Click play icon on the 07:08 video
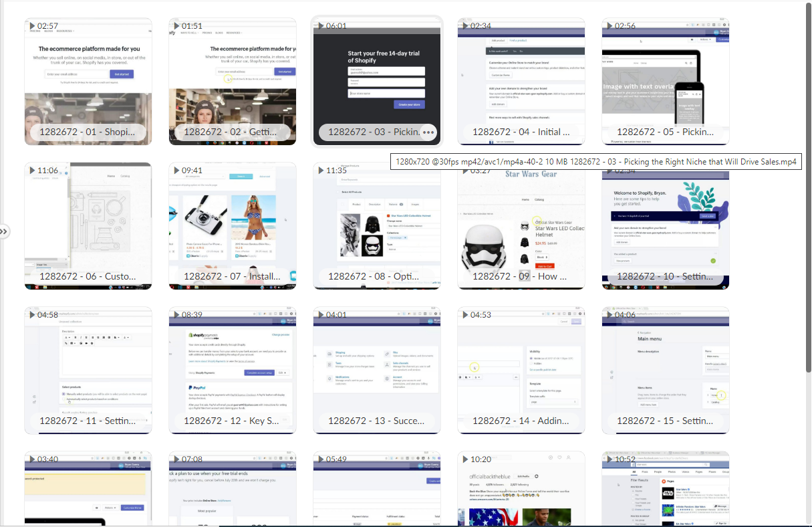Image resolution: width=812 pixels, height=527 pixels. click(x=176, y=459)
